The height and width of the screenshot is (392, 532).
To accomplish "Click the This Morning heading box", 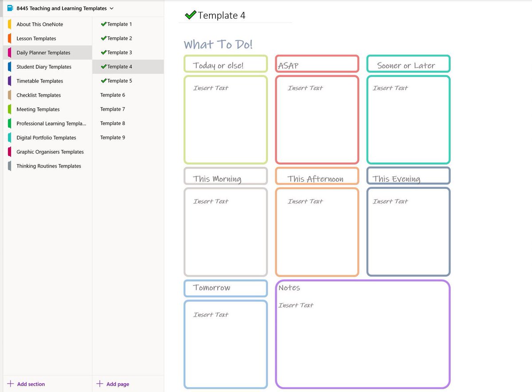I will tap(226, 176).
